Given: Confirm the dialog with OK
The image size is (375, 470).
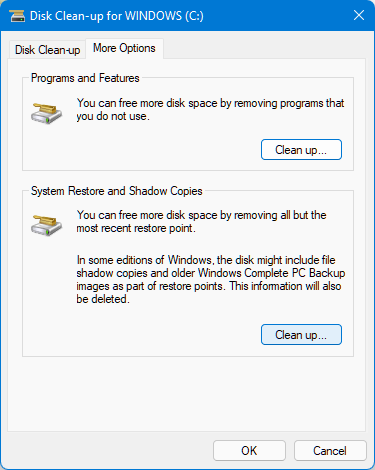Looking at the screenshot, I should pos(249,451).
